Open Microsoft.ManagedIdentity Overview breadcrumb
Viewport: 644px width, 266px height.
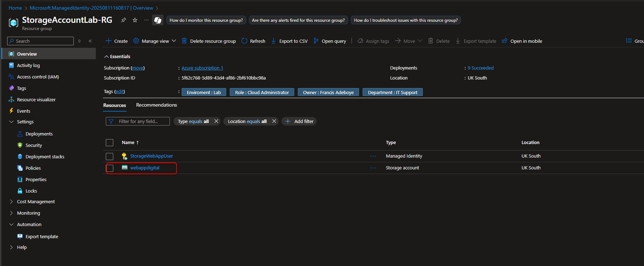click(92, 8)
